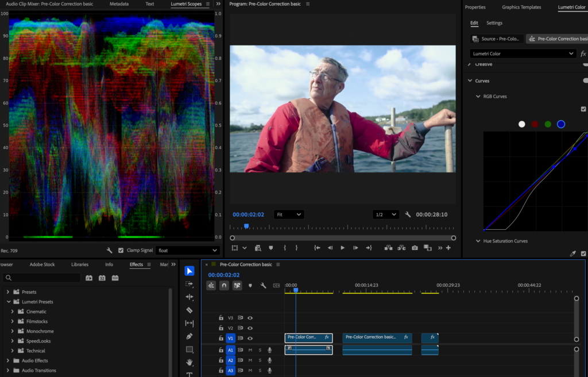Click the Effects panel search field
The width and height of the screenshot is (588, 377).
46,278
